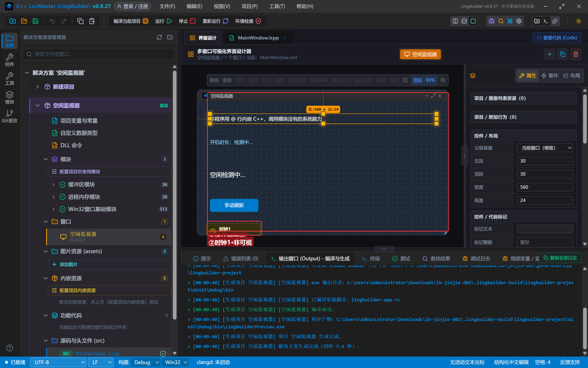Switch to split vertical layout icon

tap(455, 21)
